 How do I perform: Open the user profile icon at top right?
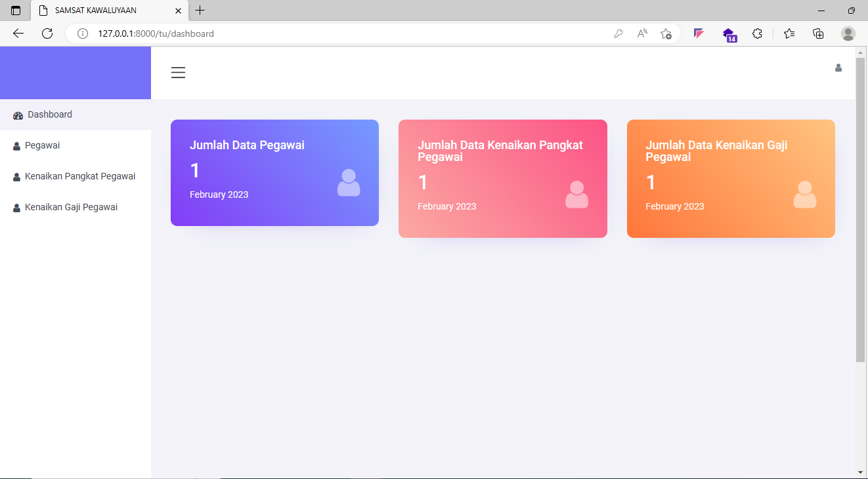(x=838, y=68)
